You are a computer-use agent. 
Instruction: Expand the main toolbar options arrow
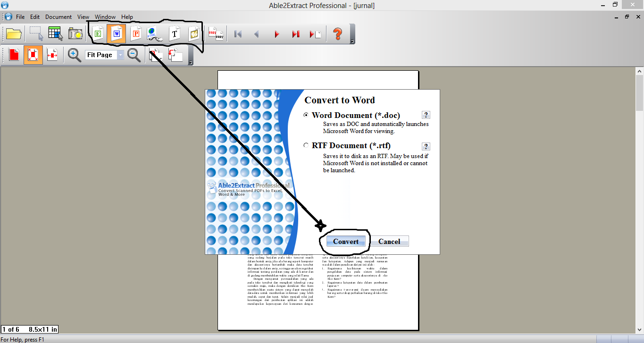(x=353, y=42)
